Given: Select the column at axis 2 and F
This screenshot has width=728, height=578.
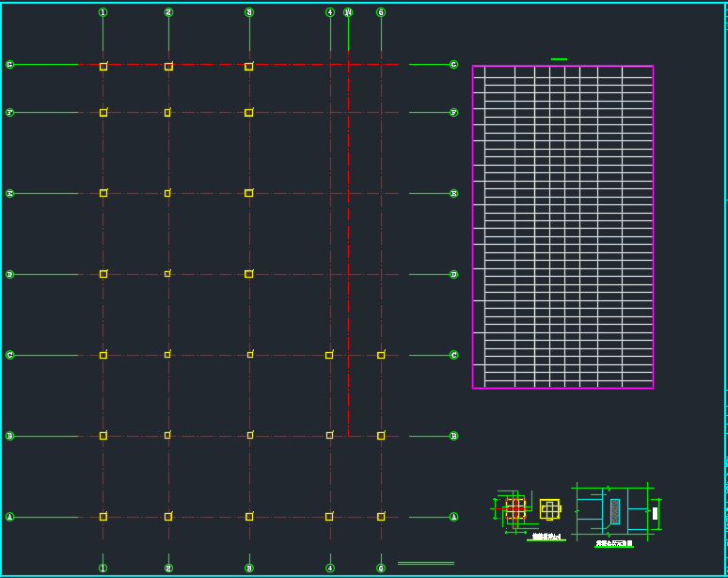Looking at the screenshot, I should click(x=167, y=112).
